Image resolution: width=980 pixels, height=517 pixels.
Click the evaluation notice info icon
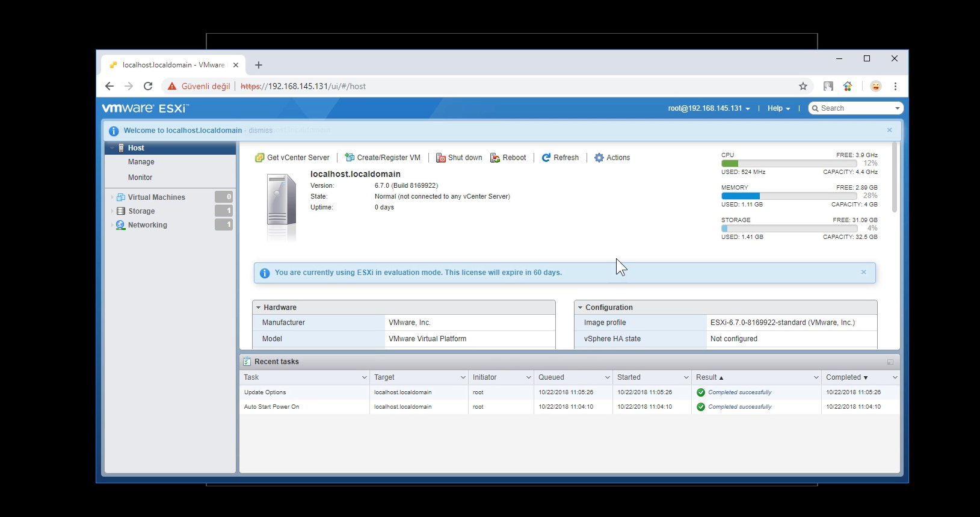pyautogui.click(x=265, y=273)
